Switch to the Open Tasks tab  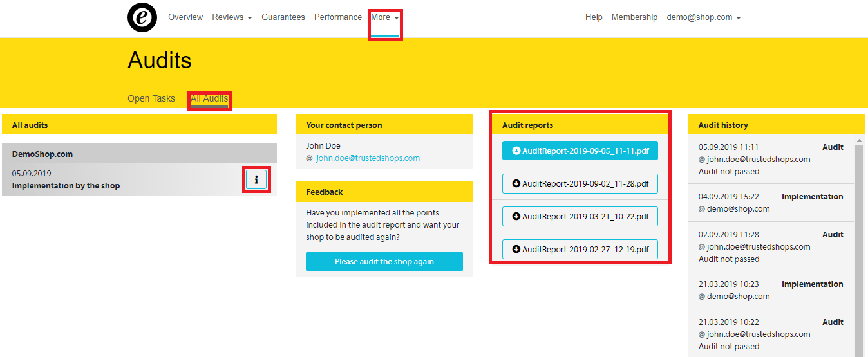click(151, 98)
